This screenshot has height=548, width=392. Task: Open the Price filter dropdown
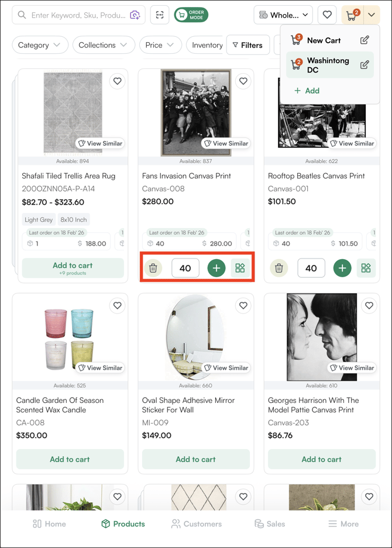coord(160,45)
